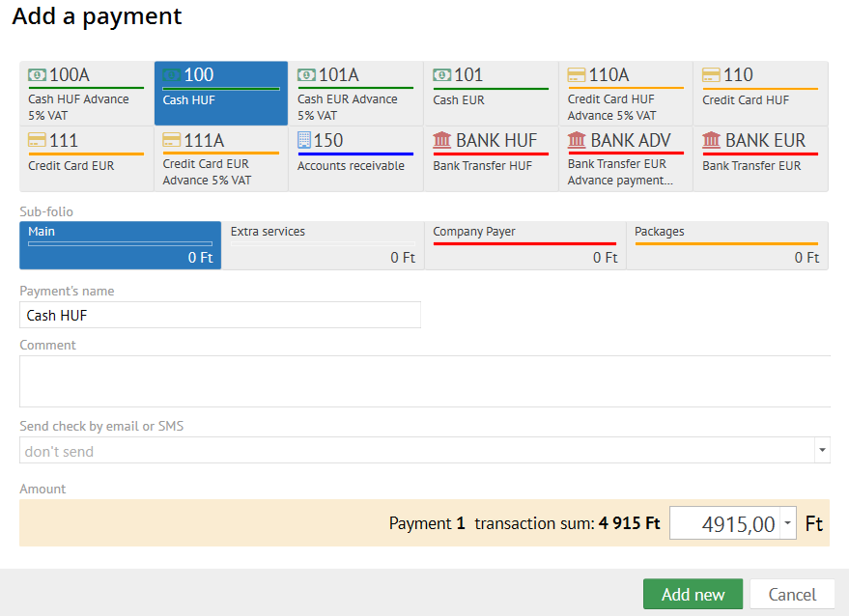
Task: Select the 100A Cash HUF Advance cash icon
Action: (38, 75)
